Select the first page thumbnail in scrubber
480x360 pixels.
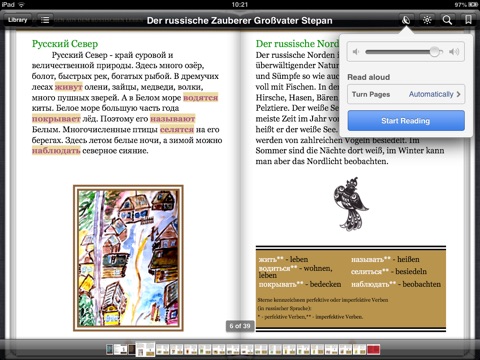pyautogui.click(x=110, y=349)
